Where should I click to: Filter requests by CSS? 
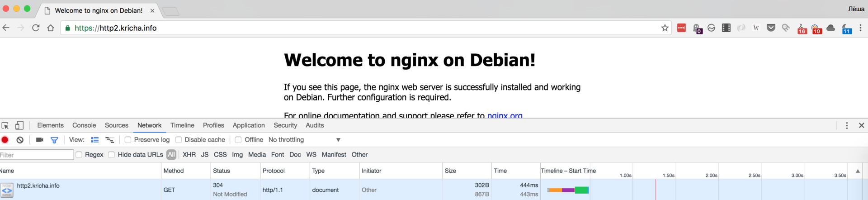pyautogui.click(x=220, y=155)
